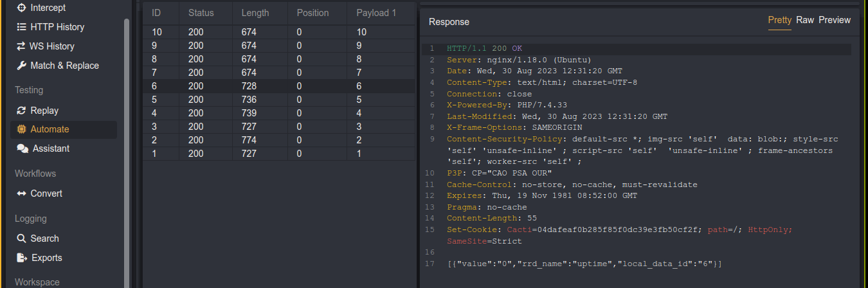868x288 pixels.
Task: Click the Exports file icon
Action: 21,258
